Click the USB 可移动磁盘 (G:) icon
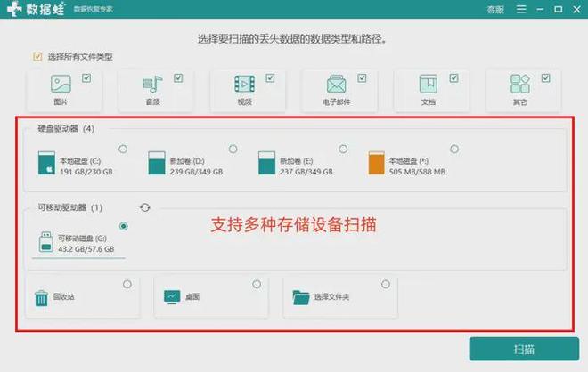The image size is (588, 372). coord(45,242)
